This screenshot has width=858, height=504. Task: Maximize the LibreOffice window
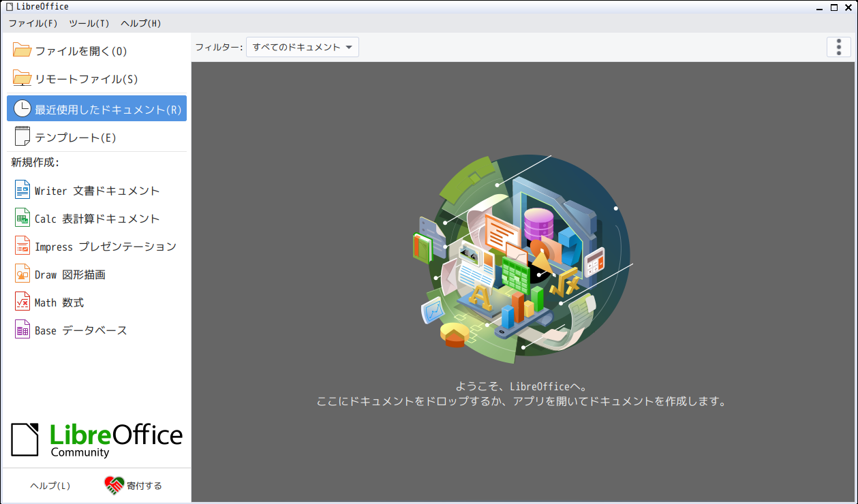tap(834, 7)
